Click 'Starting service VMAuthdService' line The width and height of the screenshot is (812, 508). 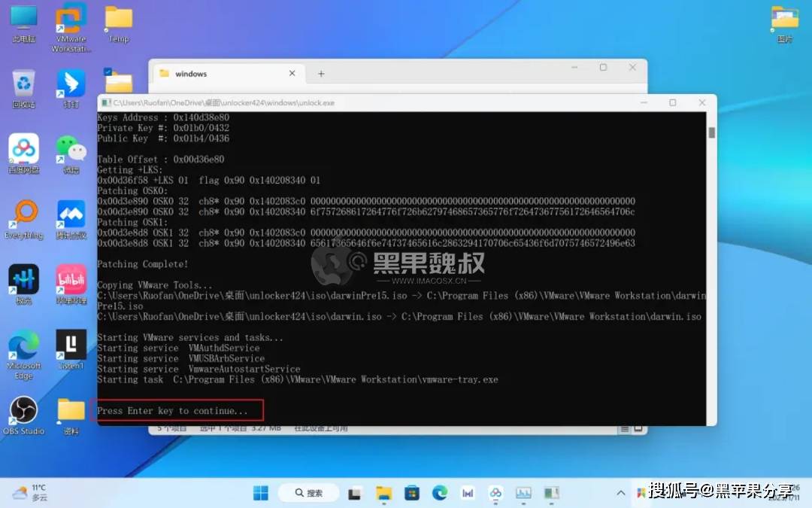tap(178, 348)
